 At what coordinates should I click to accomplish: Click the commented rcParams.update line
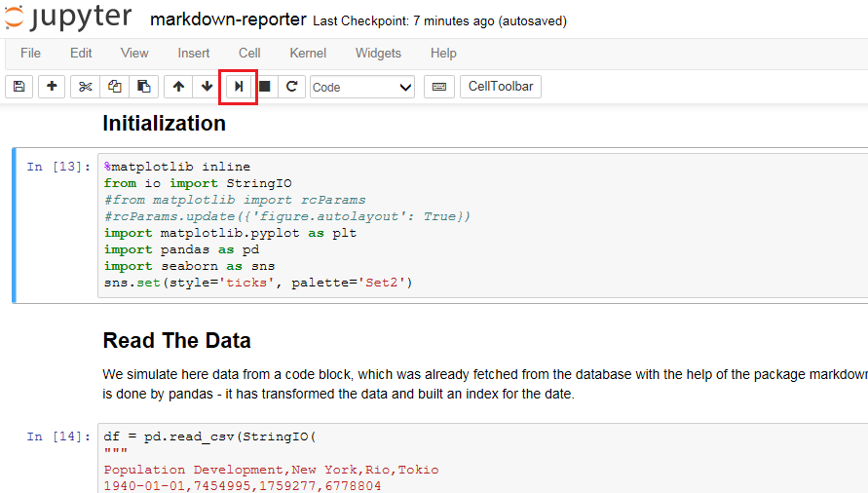(286, 216)
